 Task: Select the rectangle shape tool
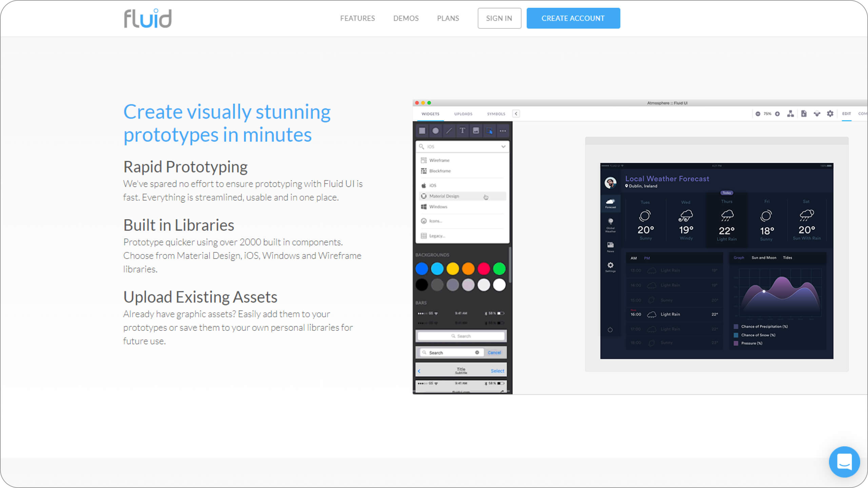coord(422,131)
